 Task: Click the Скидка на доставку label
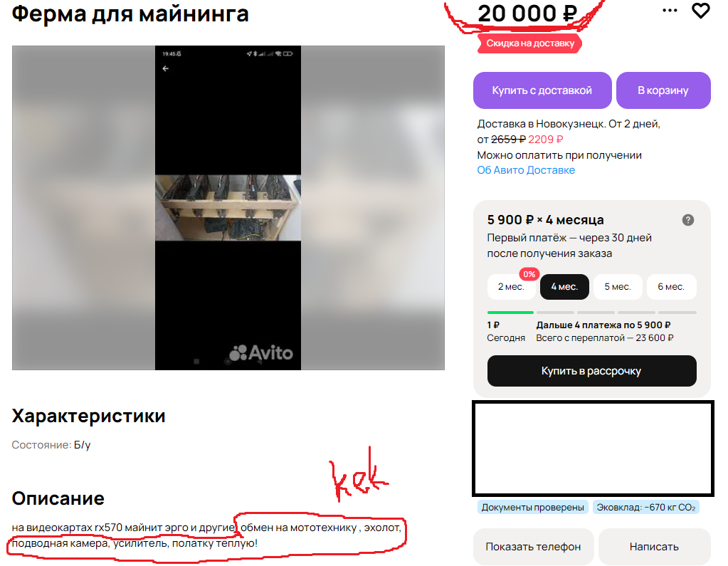click(x=530, y=43)
